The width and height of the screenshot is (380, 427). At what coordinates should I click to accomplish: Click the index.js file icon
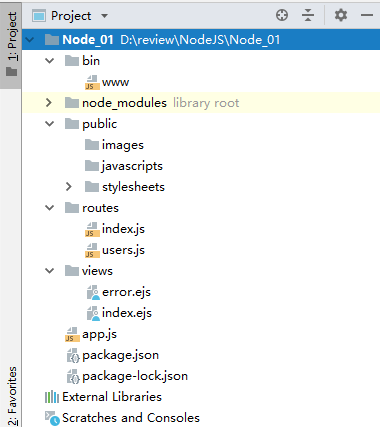click(x=92, y=229)
